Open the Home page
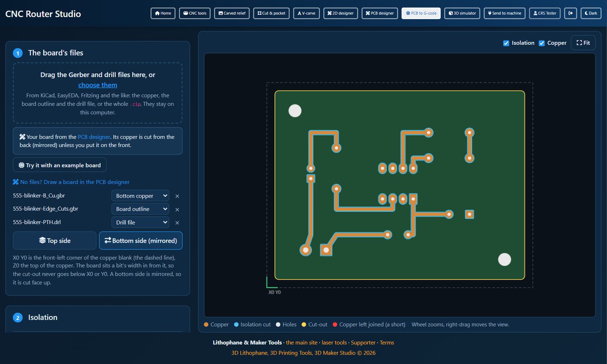Image resolution: width=607 pixels, height=364 pixels. tap(163, 13)
